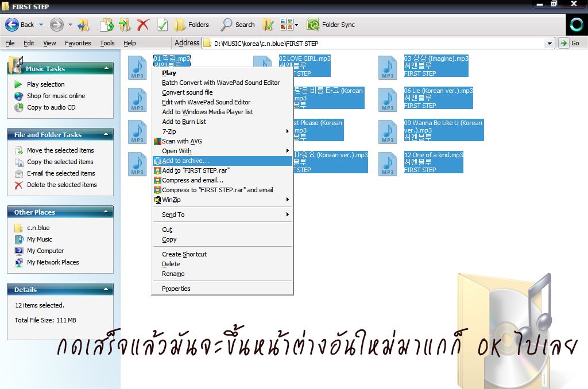Expand the WinZip submenu
588x389 pixels.
coord(222,200)
